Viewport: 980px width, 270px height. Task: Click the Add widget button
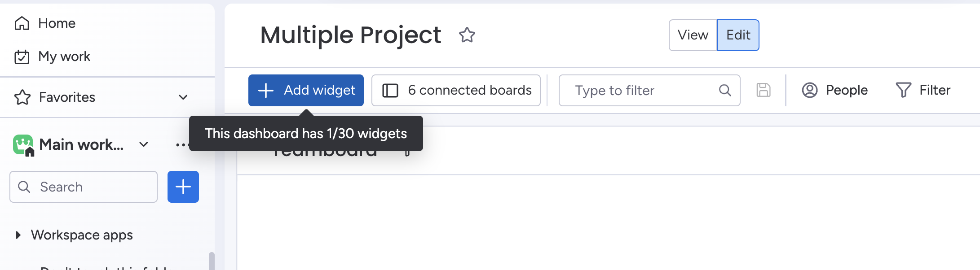[x=306, y=90]
